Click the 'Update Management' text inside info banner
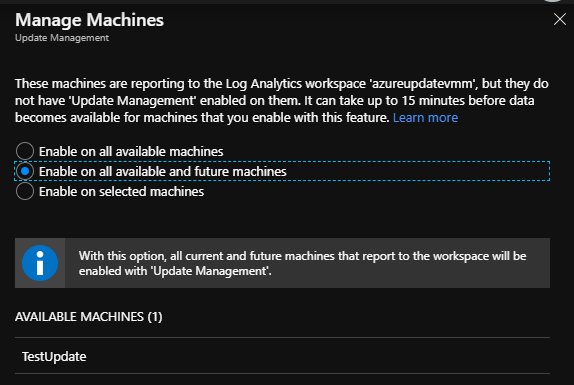Viewport: 574px width, 385px height. point(210,271)
